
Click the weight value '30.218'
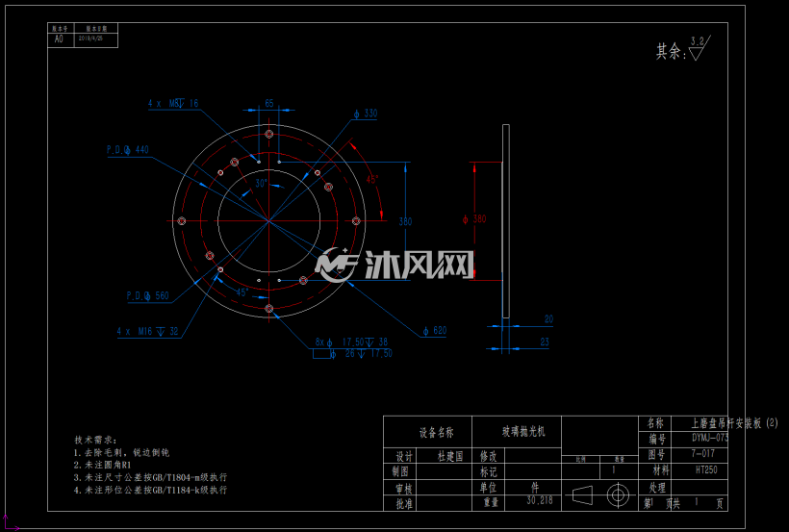tap(540, 501)
